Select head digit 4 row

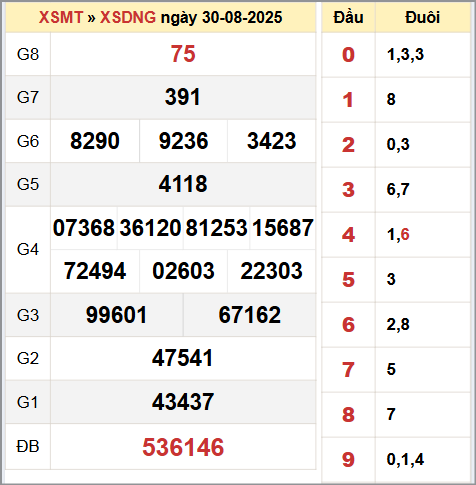click(x=396, y=235)
